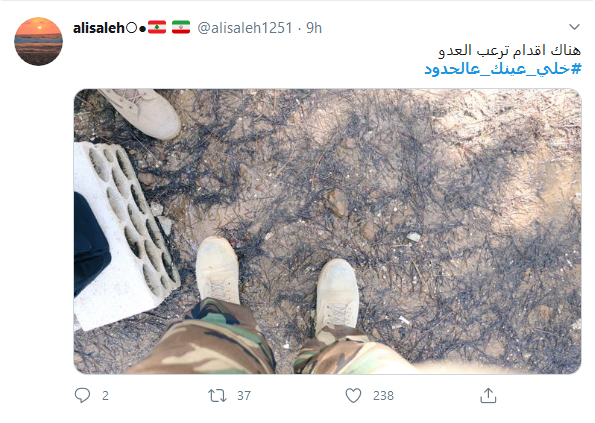Screen dimensions: 595x423
Task: Click the Lebanon flag emoji
Action: [157, 27]
